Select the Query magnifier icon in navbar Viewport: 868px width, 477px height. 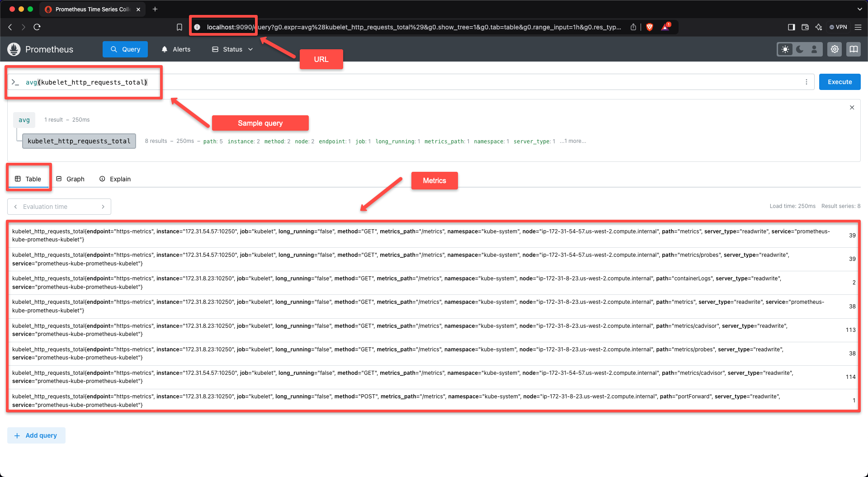click(x=114, y=49)
